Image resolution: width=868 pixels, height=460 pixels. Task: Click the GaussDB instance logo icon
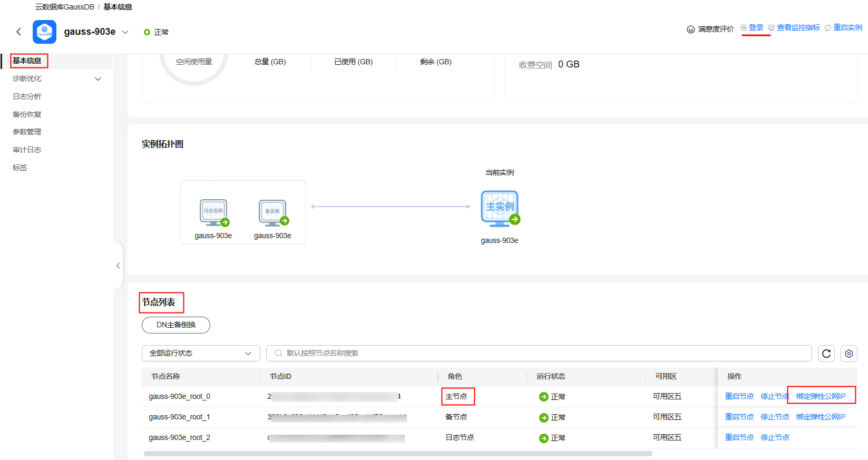coord(44,32)
